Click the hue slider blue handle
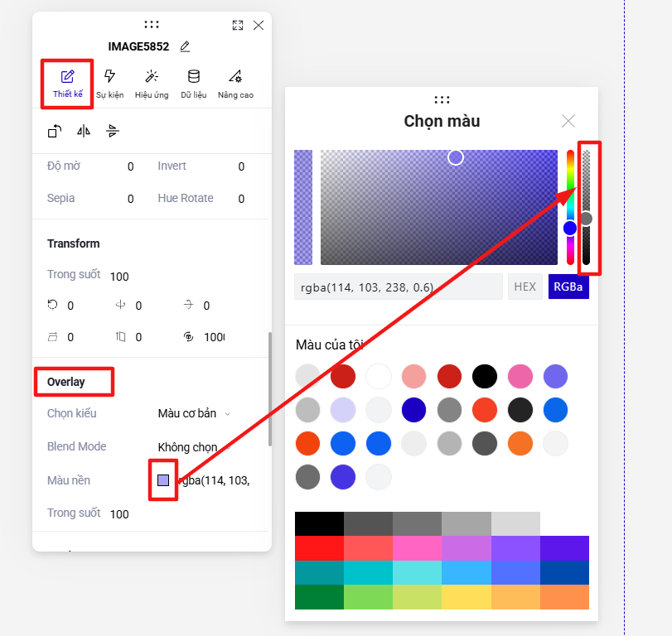 (570, 229)
